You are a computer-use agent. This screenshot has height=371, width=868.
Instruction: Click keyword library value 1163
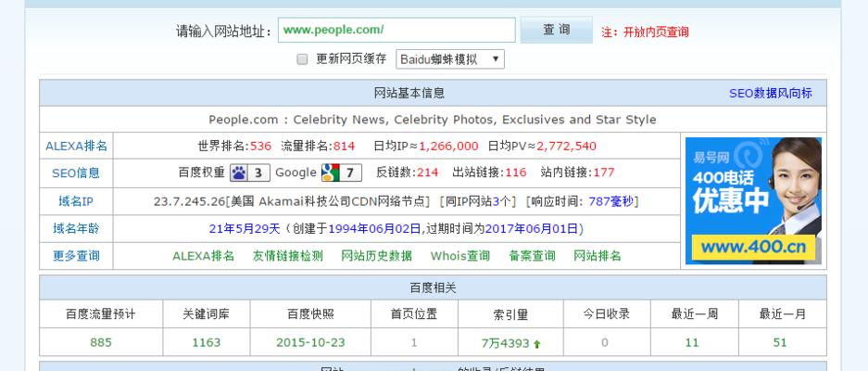click(206, 343)
